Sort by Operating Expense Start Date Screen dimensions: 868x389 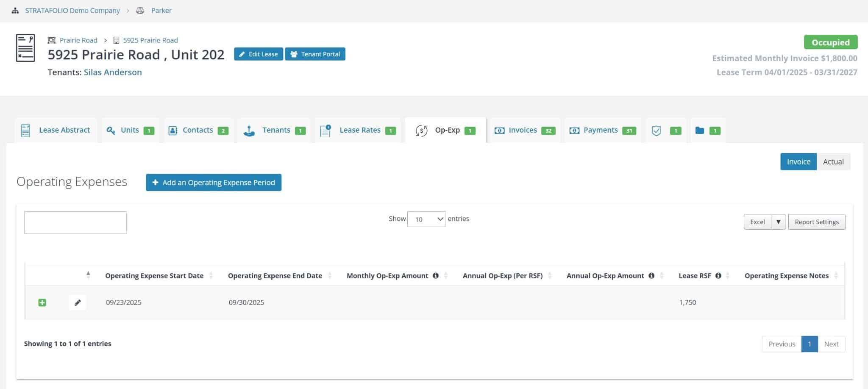pyautogui.click(x=154, y=276)
